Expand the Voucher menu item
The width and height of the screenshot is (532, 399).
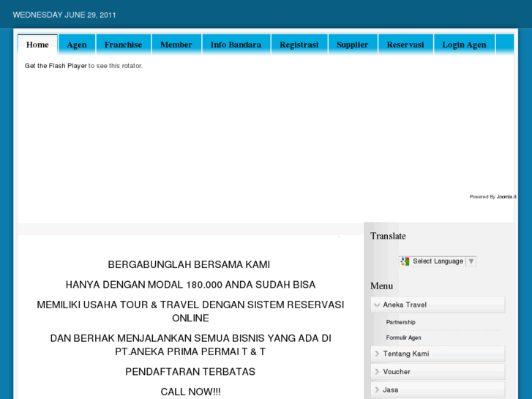438,371
